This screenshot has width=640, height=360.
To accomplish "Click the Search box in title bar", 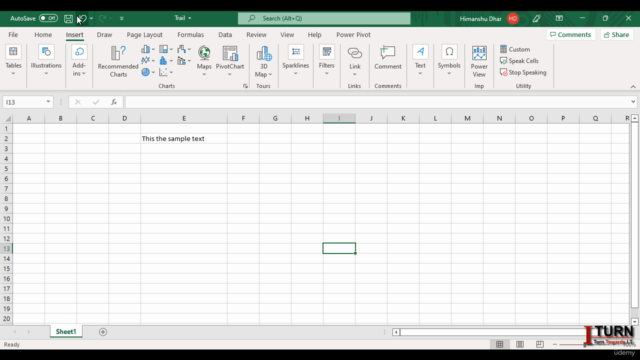I will tap(324, 18).
